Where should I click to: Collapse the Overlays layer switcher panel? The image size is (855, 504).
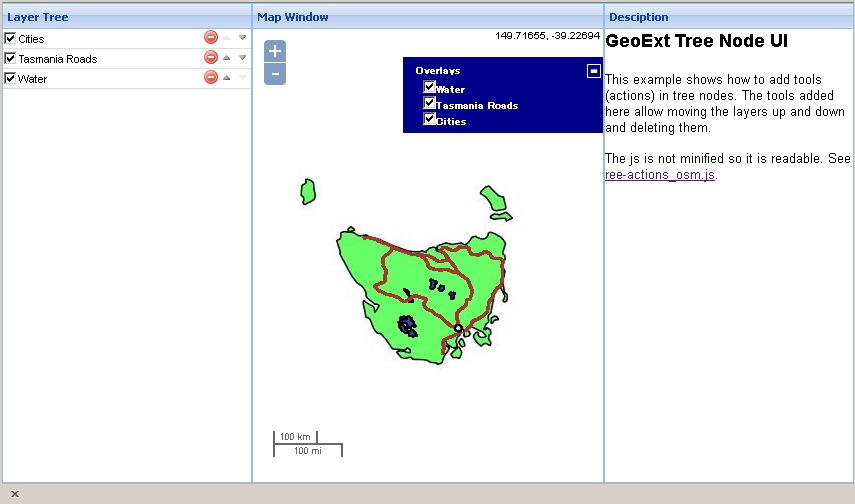tap(593, 71)
